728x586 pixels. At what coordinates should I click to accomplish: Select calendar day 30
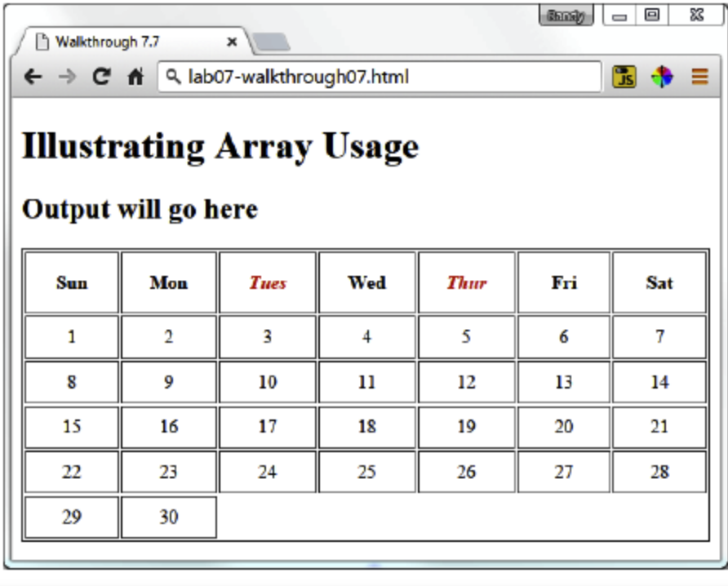(x=169, y=517)
